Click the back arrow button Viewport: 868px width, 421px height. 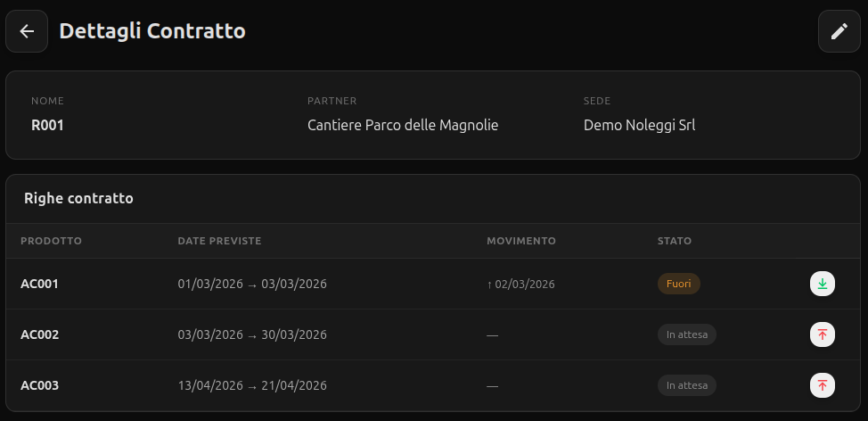(27, 31)
